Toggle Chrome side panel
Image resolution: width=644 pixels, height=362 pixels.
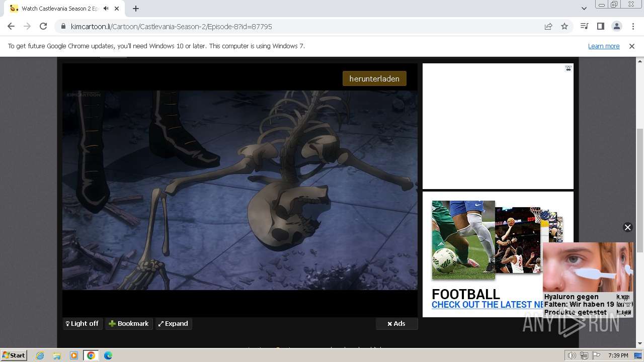[x=600, y=27]
